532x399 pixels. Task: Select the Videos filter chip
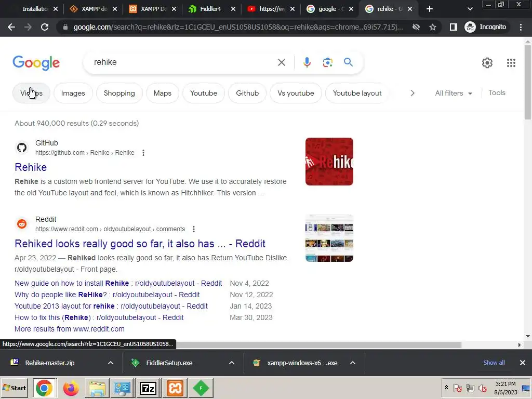coord(31,94)
